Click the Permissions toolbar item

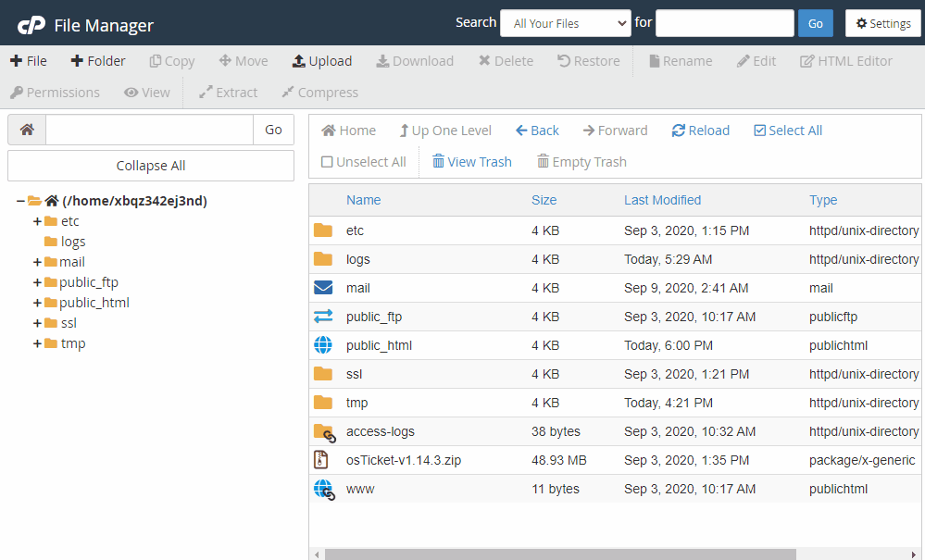point(55,93)
